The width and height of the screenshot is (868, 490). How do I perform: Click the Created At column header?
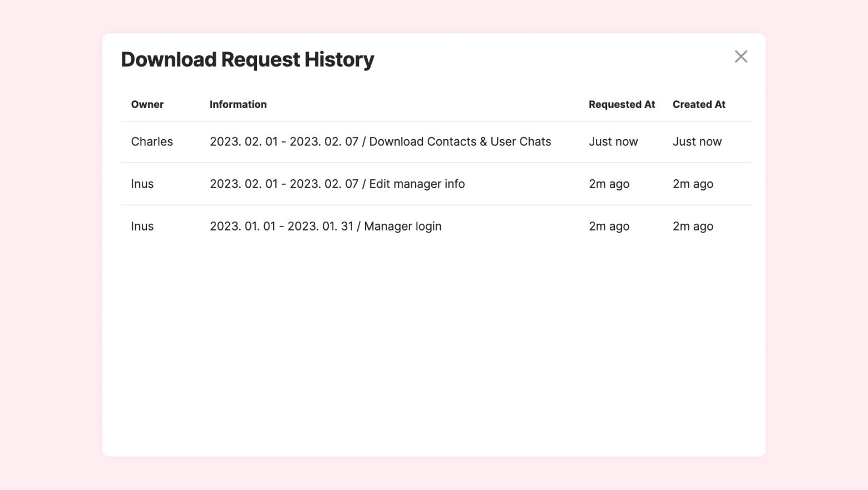[x=699, y=105]
